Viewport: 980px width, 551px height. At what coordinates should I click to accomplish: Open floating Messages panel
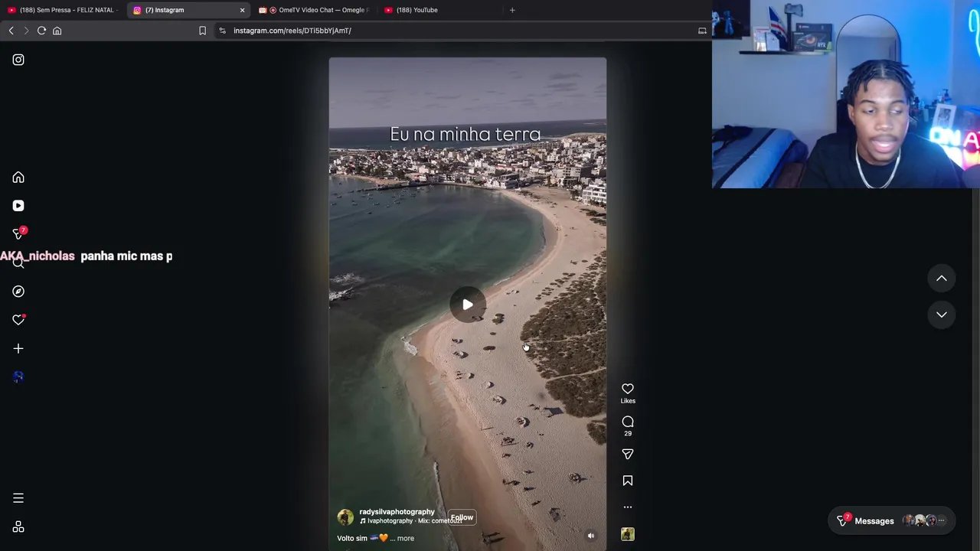pos(891,520)
